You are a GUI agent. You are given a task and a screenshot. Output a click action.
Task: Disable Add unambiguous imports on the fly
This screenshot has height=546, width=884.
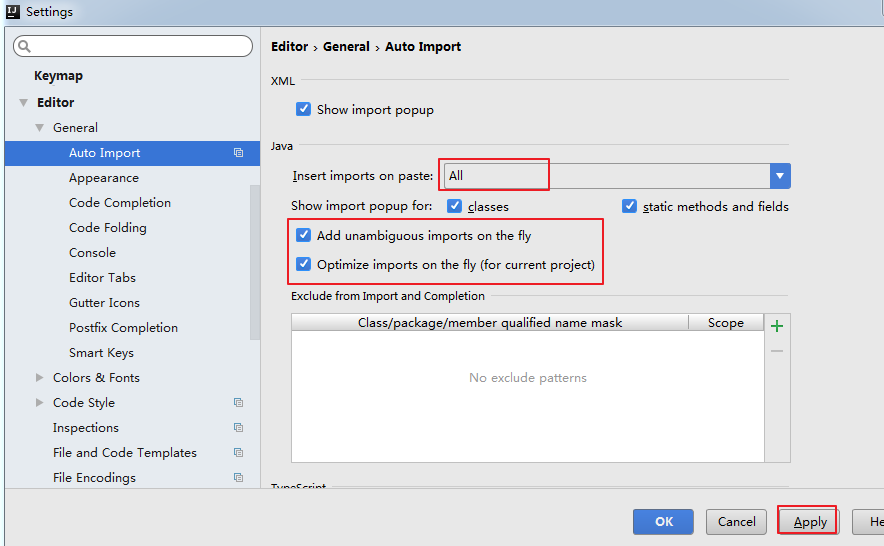tap(303, 235)
